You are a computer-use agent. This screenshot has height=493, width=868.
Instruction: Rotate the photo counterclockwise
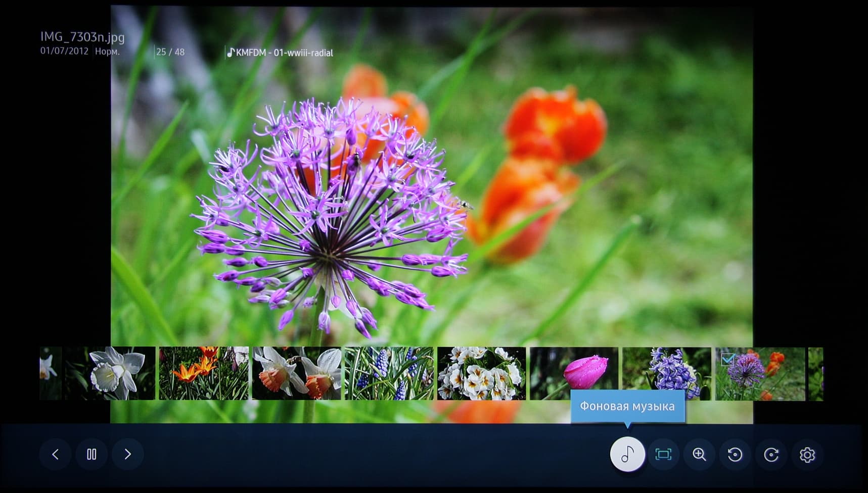pyautogui.click(x=735, y=455)
